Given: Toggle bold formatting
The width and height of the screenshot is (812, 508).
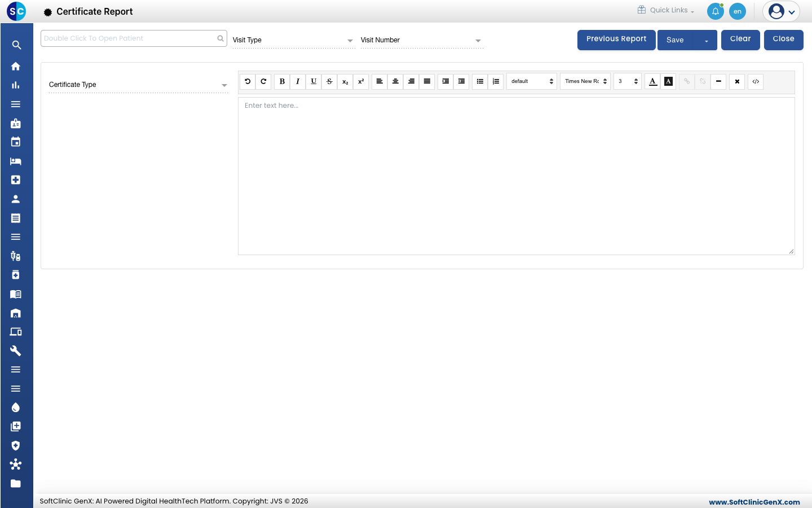Looking at the screenshot, I should click(x=282, y=81).
